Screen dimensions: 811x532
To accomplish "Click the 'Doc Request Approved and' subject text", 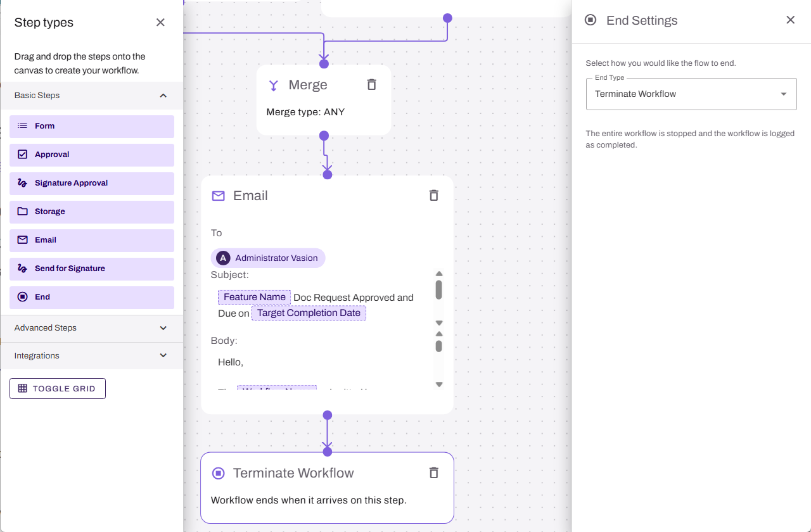I will coord(354,298).
